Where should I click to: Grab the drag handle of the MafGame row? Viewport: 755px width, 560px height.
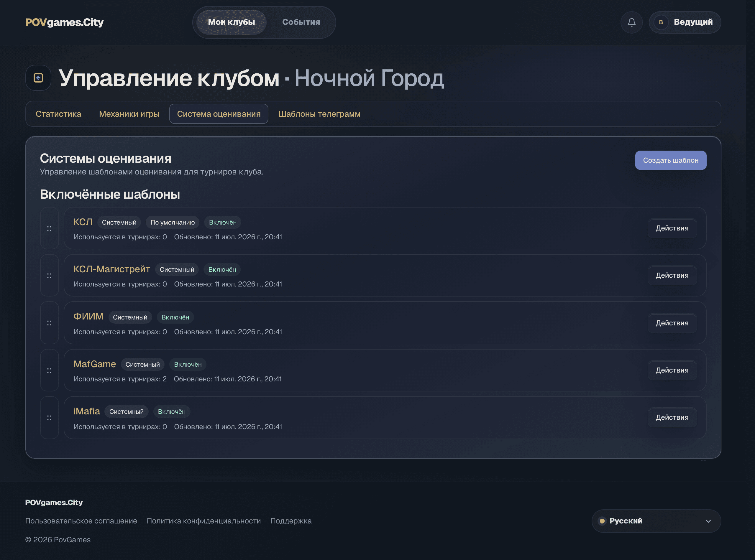(50, 370)
